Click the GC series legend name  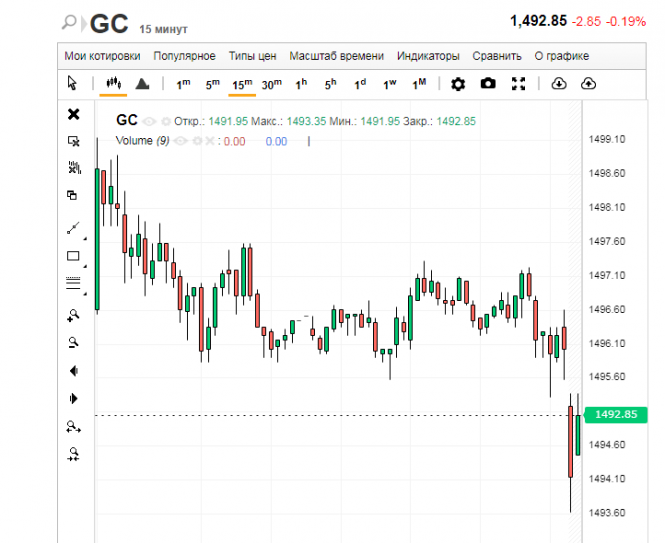coord(127,120)
